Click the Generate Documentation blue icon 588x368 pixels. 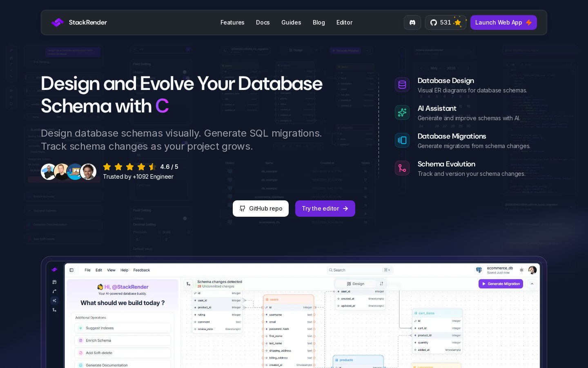coord(80,365)
